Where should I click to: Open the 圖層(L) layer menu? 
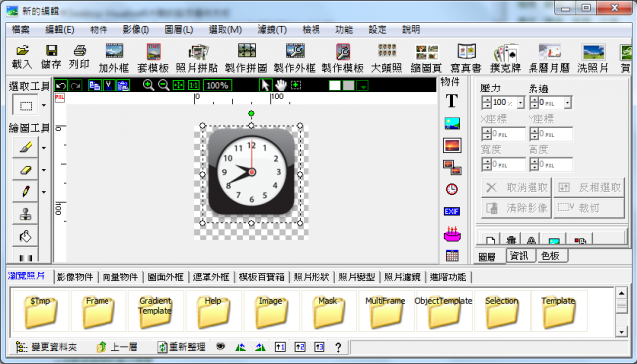[179, 29]
